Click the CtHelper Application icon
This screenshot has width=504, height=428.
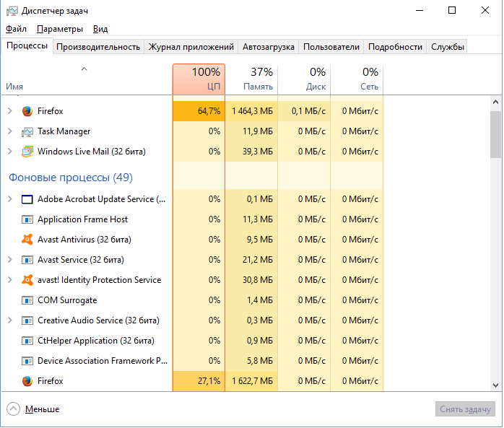pos(27,341)
